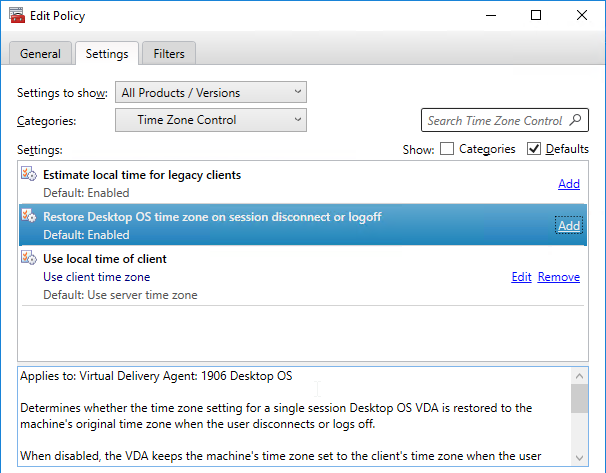Click the icon beside Estimate local time setting
Screen dimensions: 606x473
(29, 174)
